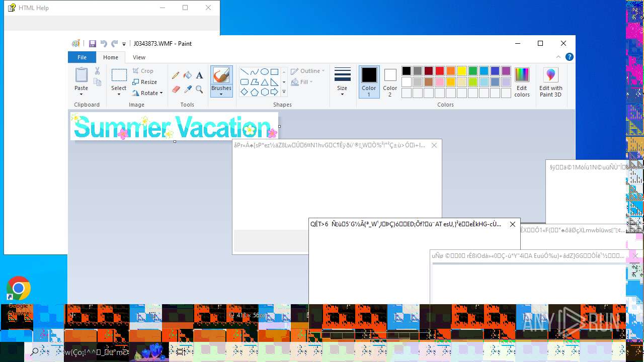Viewport: 644px width, 362px height.
Task: Pick the purple color swatch
Action: coord(506,71)
